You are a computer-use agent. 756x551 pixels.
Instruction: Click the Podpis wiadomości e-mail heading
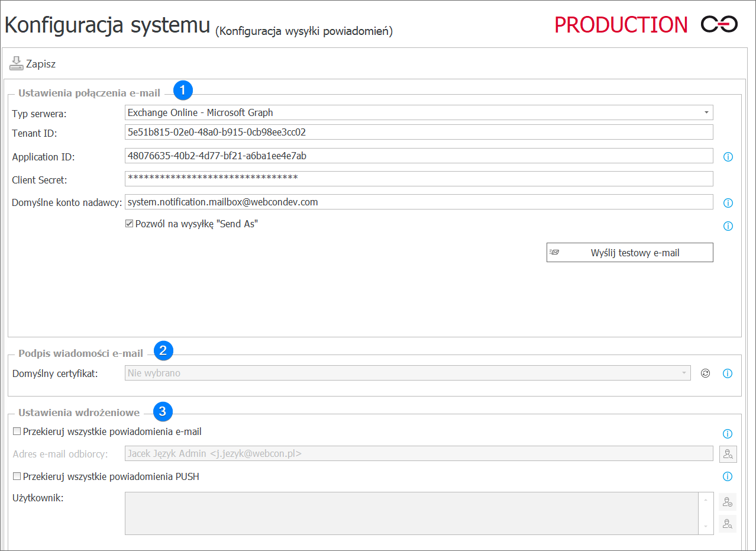pos(80,353)
